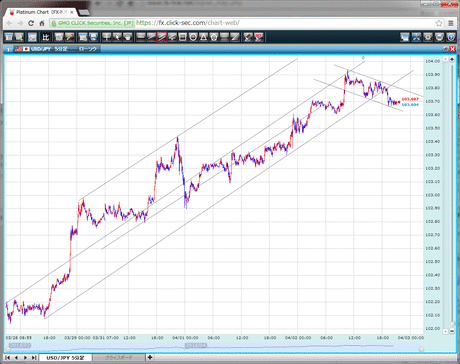
Task: Select the rectangle shape drawing tool
Action: click(x=182, y=37)
